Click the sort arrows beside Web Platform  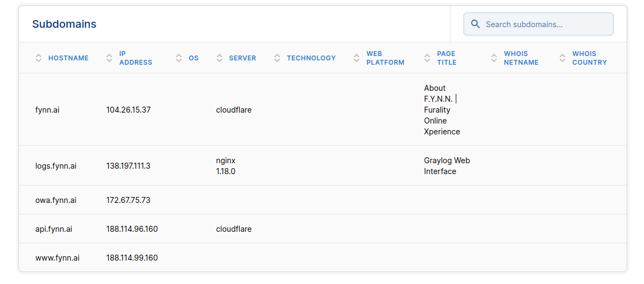357,58
